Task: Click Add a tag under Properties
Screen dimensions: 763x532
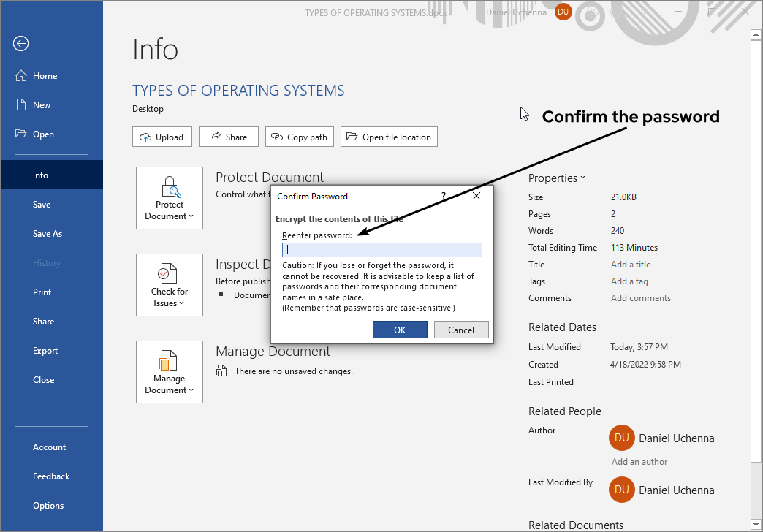Action: coord(629,281)
